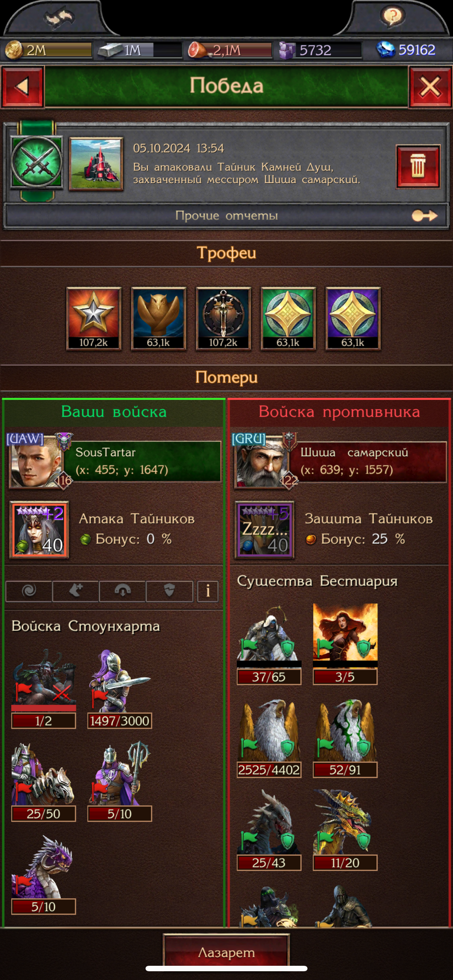Open the Лазарет tab at bottom
Screen dimensions: 453x980
(226, 952)
